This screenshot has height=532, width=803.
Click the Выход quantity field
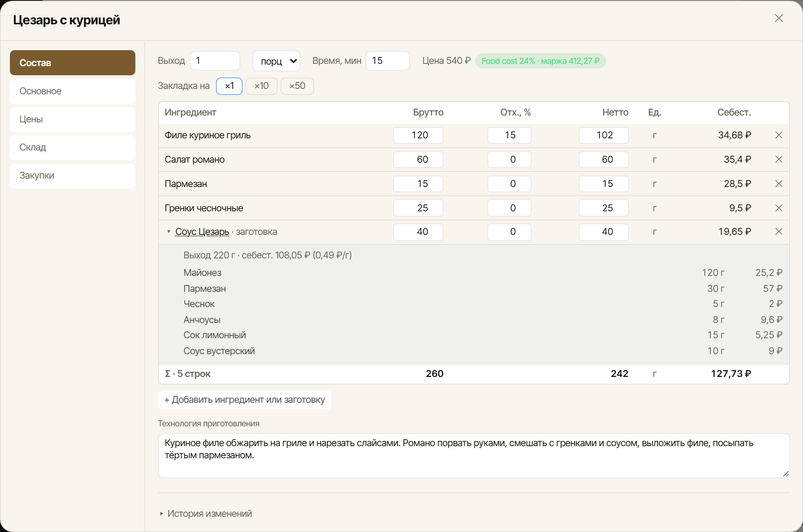(x=215, y=61)
